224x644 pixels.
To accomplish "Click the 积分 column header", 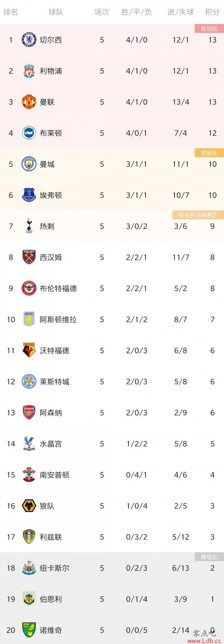I will pyautogui.click(x=212, y=12).
